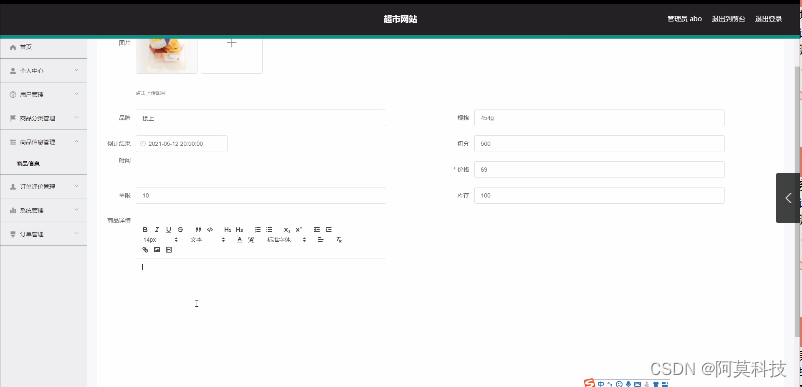Collapse the expanded product info sidebar menu
Screen dimensions: 802x387
click(43, 142)
